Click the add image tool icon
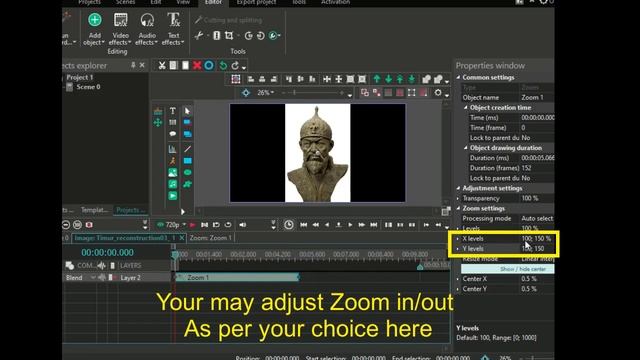 [x=173, y=173]
